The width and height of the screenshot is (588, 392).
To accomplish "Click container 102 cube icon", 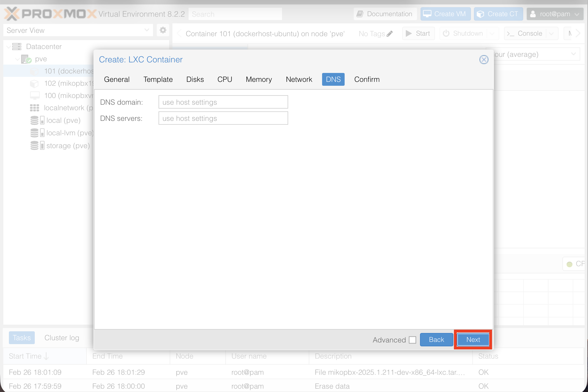I will (34, 83).
